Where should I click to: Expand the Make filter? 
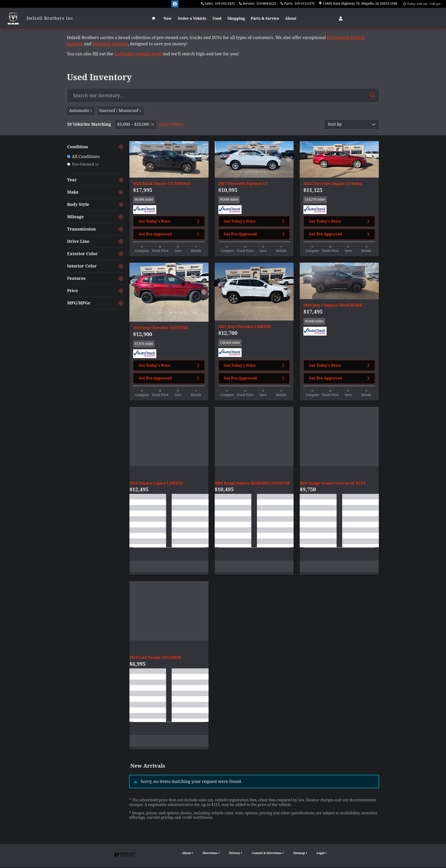121,192
